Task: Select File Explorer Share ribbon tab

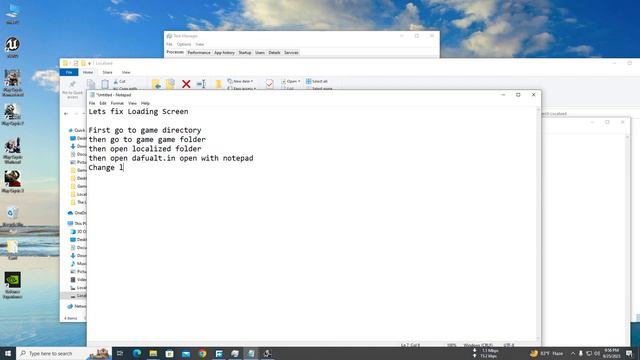Action: (107, 72)
